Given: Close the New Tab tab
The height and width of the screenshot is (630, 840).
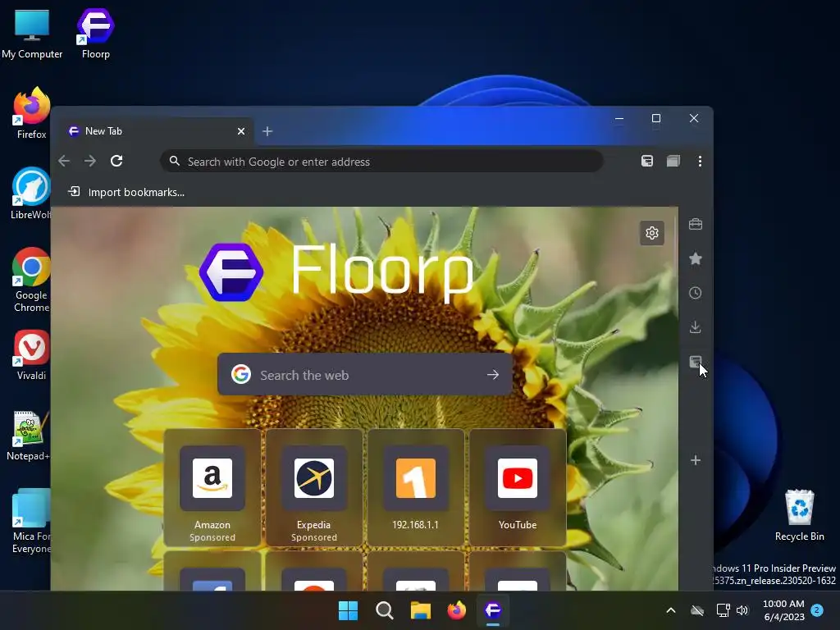Looking at the screenshot, I should click(x=241, y=131).
